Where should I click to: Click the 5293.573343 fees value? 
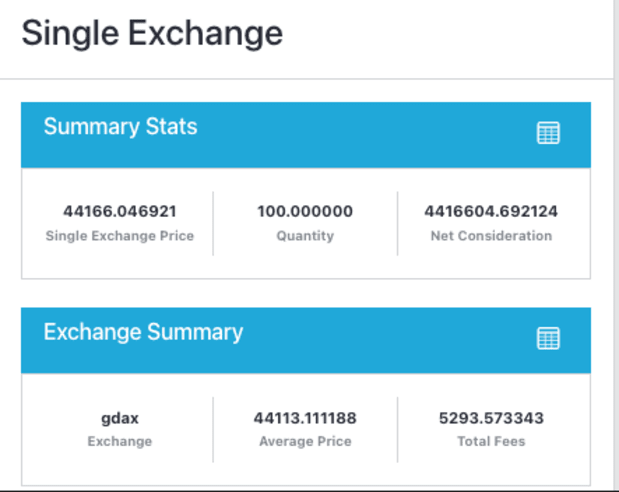pos(491,417)
